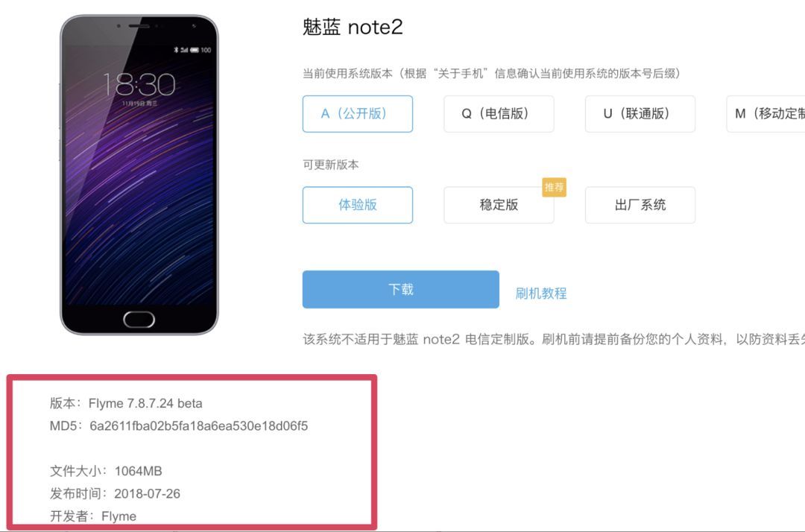The width and height of the screenshot is (805, 532).
Task: Open the 出厂系统 firmware option
Action: point(640,205)
